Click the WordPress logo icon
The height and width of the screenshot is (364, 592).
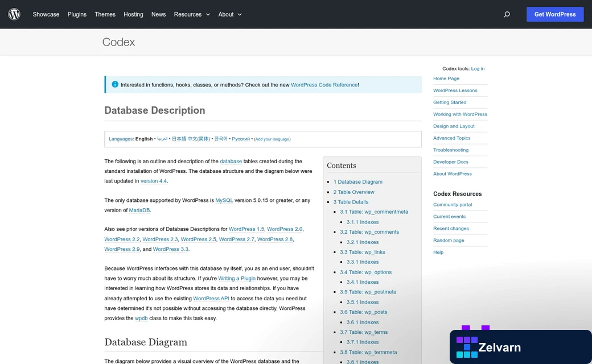point(14,14)
